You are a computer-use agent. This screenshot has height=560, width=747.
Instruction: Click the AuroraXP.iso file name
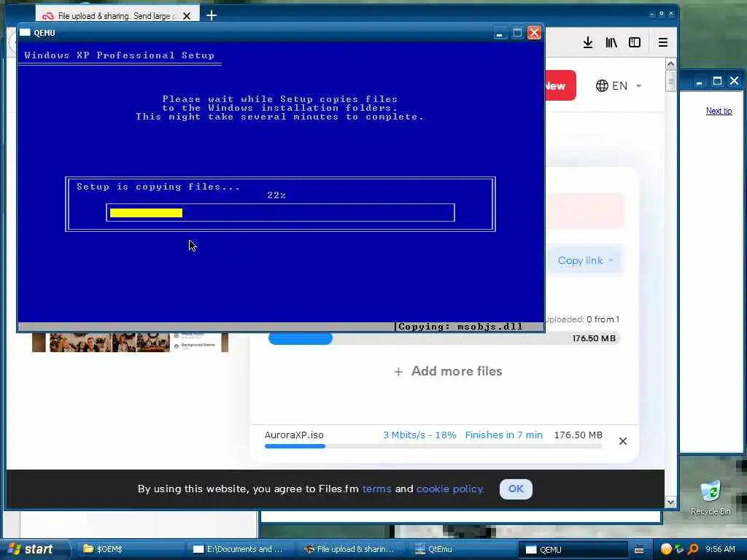coord(294,435)
